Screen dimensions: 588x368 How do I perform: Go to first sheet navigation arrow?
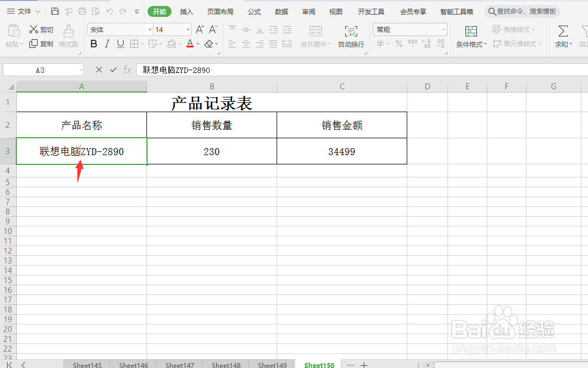click(9, 365)
